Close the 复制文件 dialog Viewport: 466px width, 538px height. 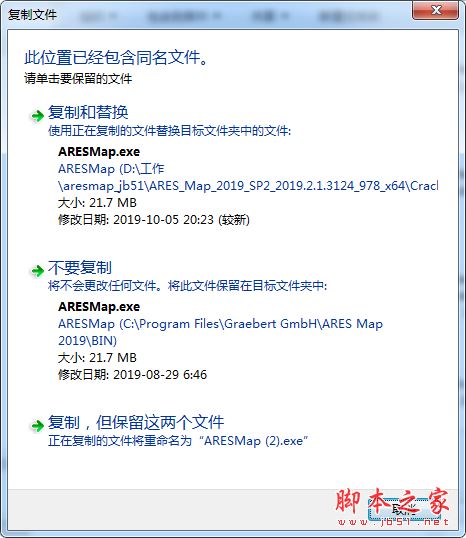point(435,10)
